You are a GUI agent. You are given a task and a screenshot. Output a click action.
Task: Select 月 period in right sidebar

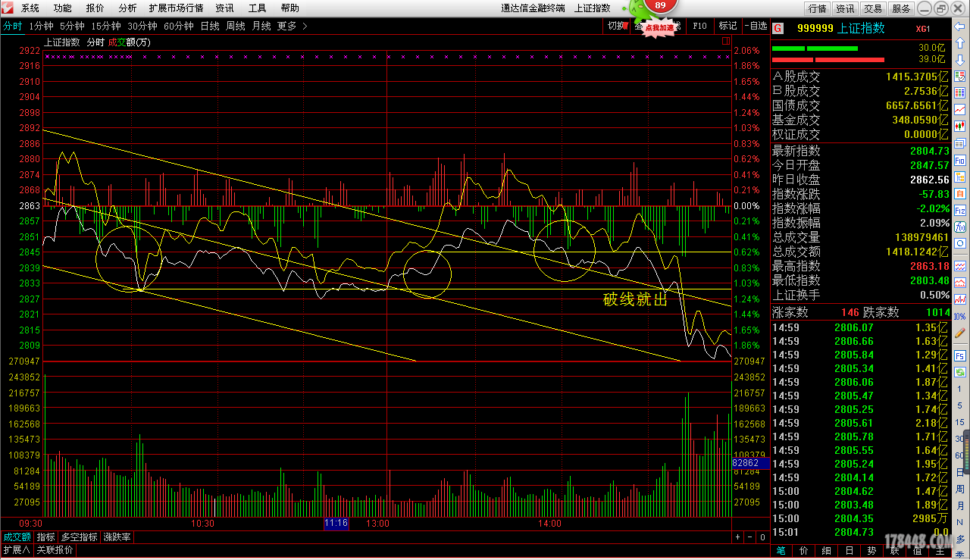click(959, 505)
